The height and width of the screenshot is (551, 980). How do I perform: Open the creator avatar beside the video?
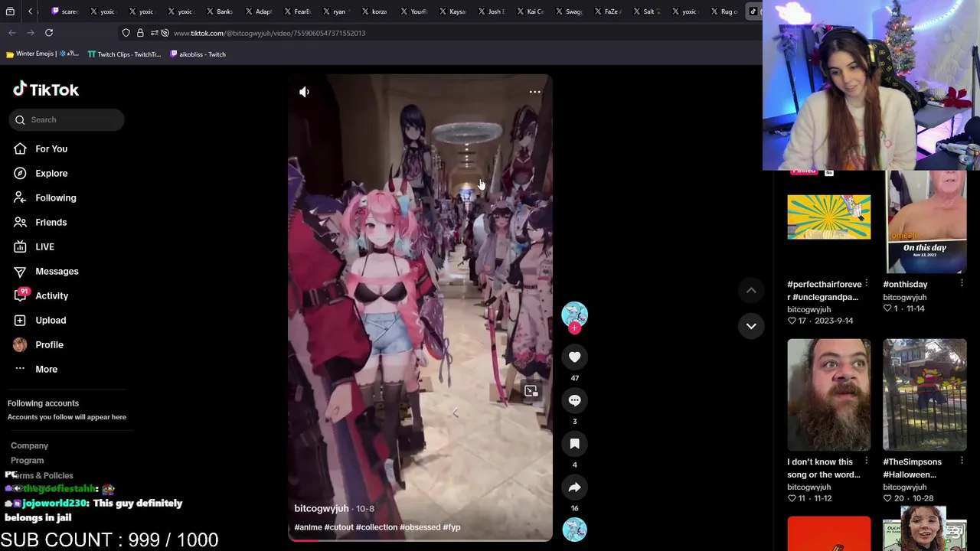(x=574, y=314)
